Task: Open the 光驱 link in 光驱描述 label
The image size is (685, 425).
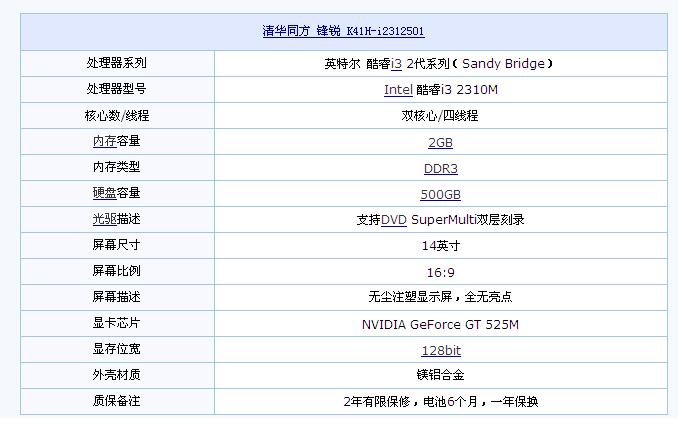Action: click(x=104, y=219)
